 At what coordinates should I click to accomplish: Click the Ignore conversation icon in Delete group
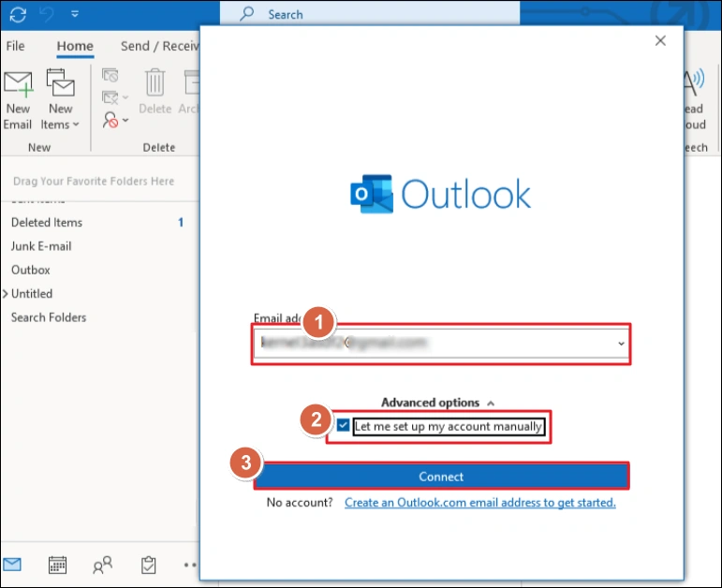point(111,75)
